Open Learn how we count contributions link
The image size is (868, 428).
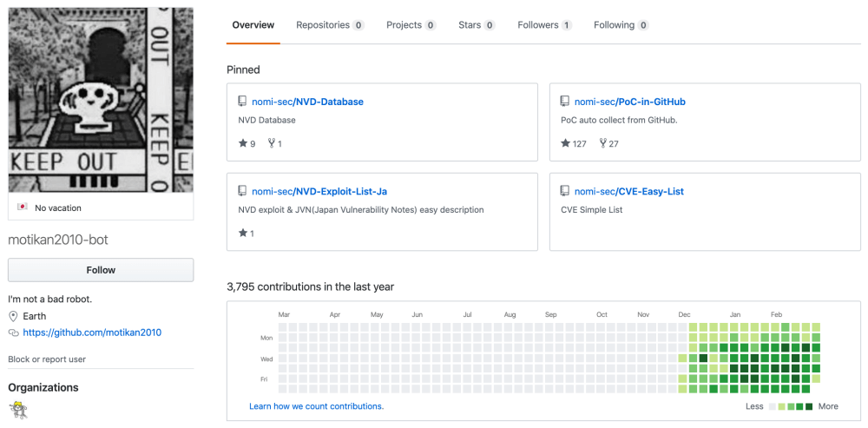coord(316,405)
